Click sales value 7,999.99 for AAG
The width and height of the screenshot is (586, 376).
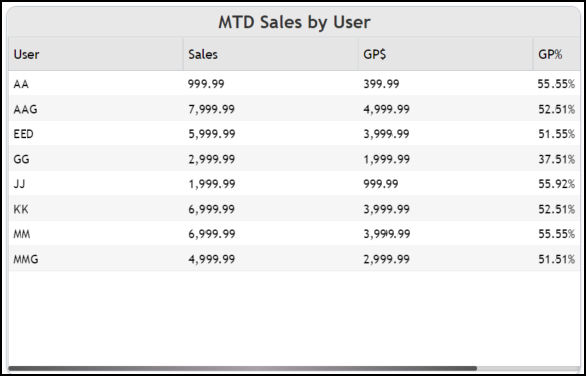[212, 109]
